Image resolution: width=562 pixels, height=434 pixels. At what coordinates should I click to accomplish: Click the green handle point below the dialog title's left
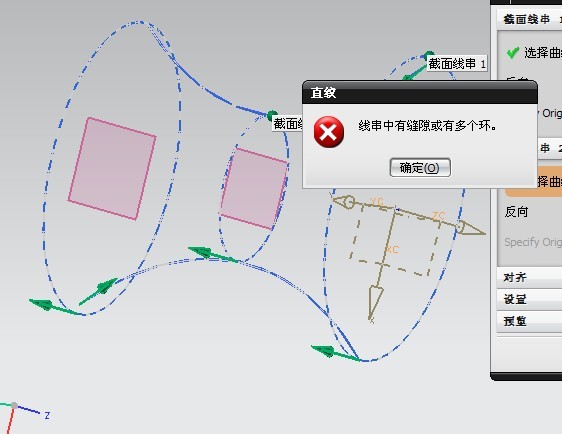[x=272, y=115]
